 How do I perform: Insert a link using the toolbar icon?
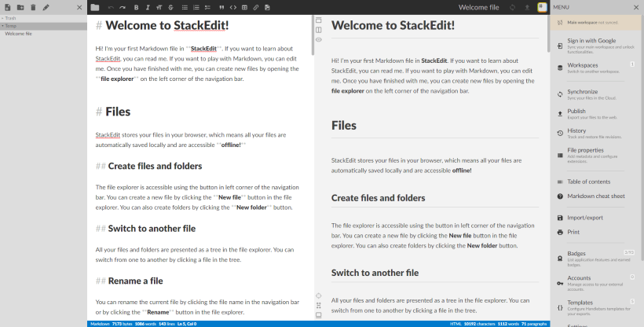[x=256, y=7]
